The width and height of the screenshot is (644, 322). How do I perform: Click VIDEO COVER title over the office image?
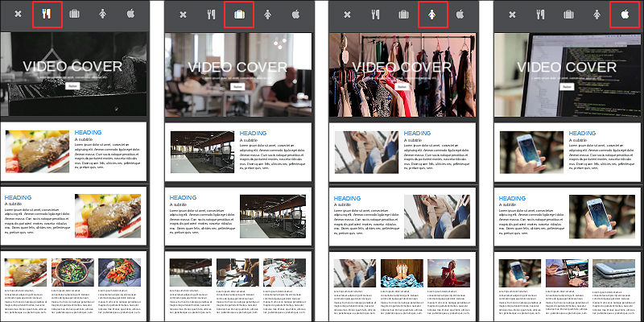pos(237,68)
